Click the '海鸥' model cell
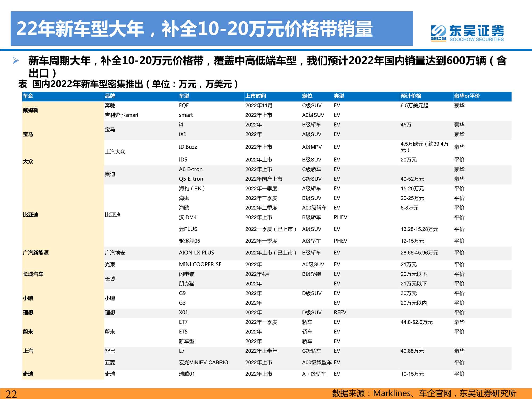The height and width of the screenshot is (399, 532). (x=184, y=208)
